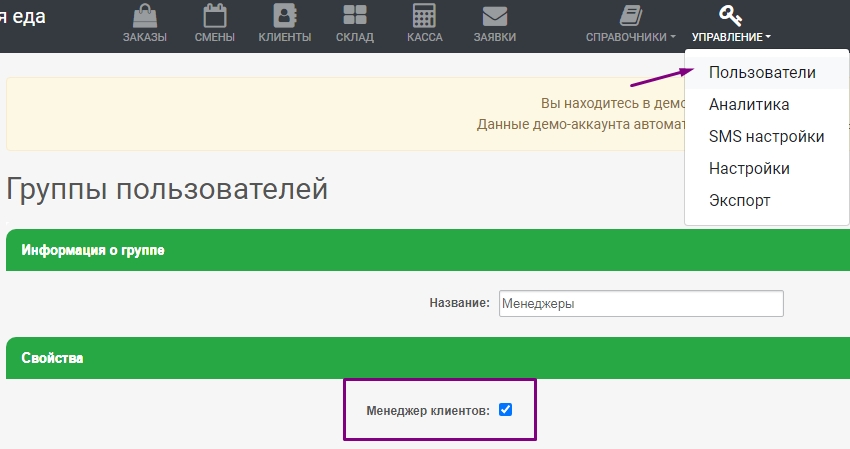850x449 pixels.
Task: Click the Справочники book icon
Action: [630, 15]
